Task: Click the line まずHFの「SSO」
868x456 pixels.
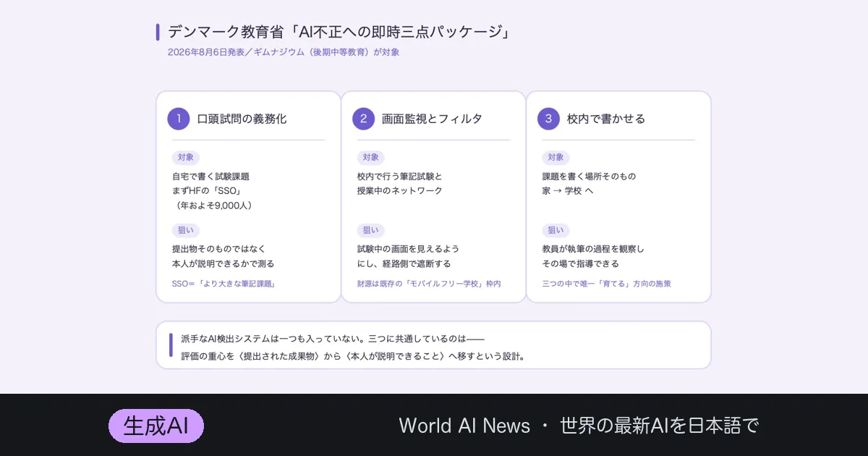Action: coord(206,190)
